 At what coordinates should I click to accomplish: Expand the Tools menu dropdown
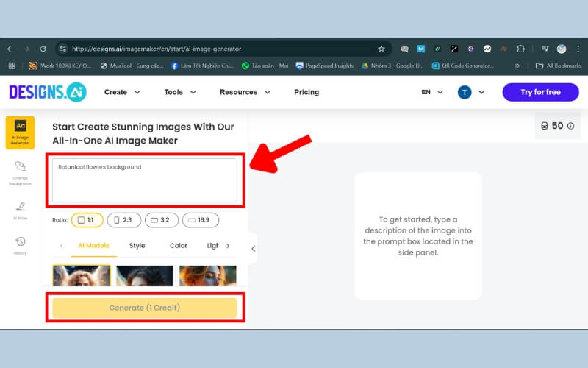pyautogui.click(x=180, y=92)
